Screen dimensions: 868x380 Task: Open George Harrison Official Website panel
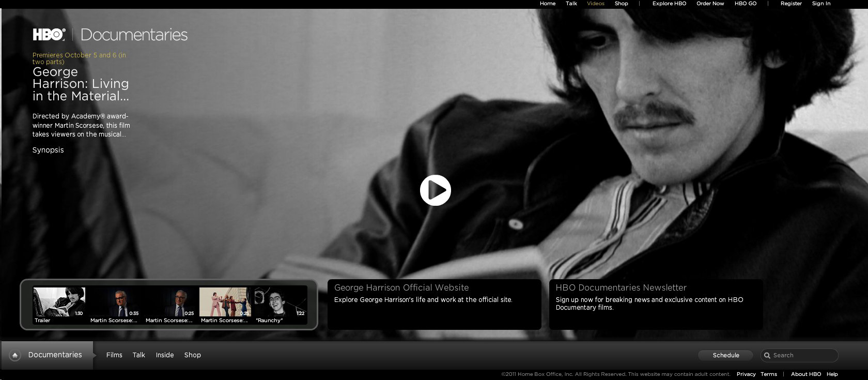click(435, 305)
